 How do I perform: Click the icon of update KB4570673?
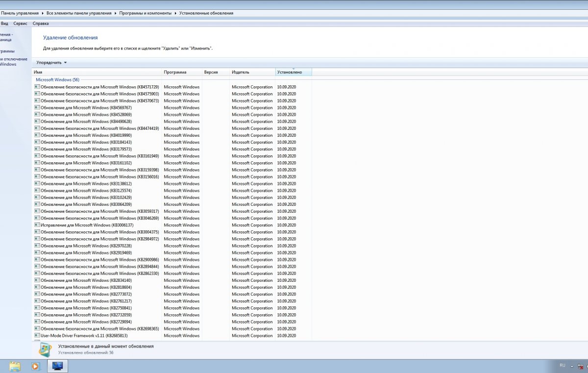click(x=37, y=100)
